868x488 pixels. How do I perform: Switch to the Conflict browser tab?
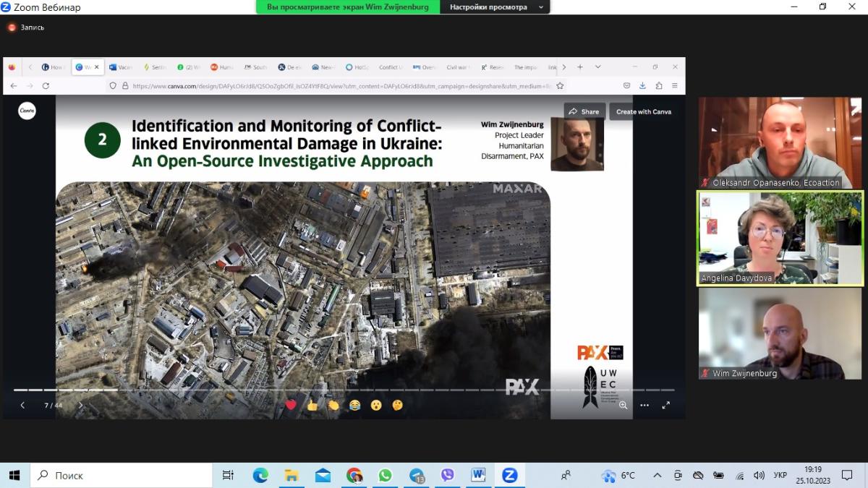(391, 67)
